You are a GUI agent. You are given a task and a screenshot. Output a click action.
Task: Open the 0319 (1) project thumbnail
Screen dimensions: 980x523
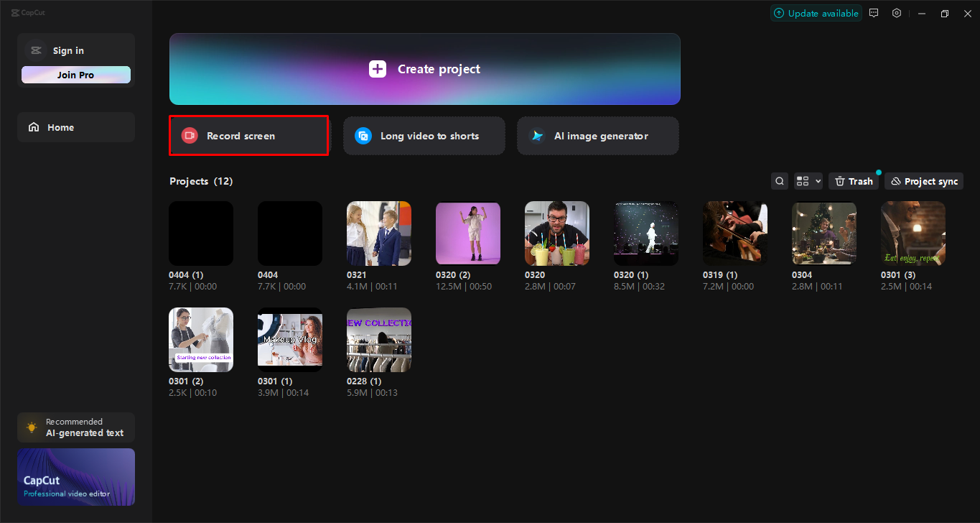(x=735, y=233)
